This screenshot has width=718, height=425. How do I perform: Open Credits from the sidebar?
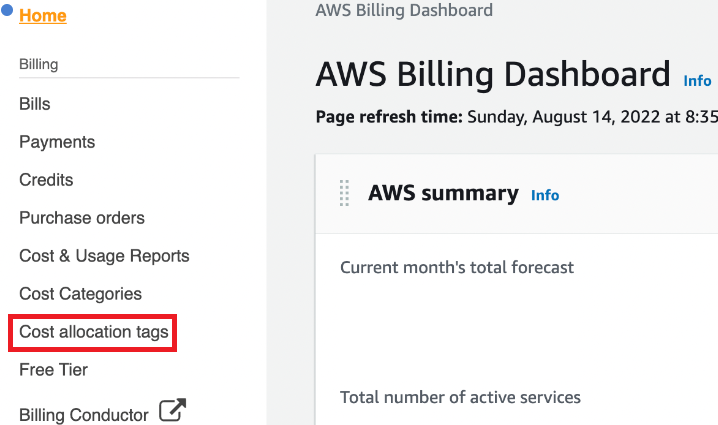click(46, 180)
